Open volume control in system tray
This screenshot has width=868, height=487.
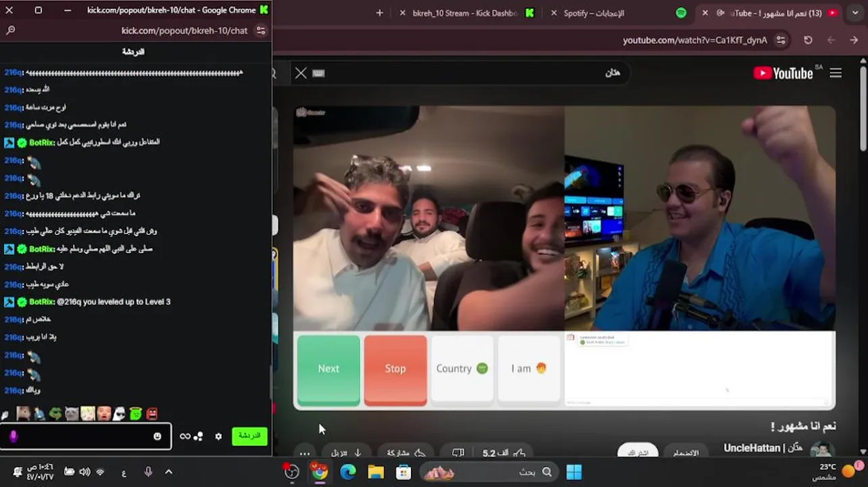(x=85, y=472)
